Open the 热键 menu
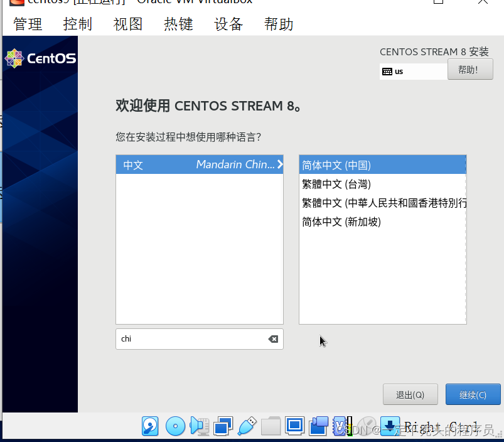This screenshot has height=442, width=504. click(178, 24)
